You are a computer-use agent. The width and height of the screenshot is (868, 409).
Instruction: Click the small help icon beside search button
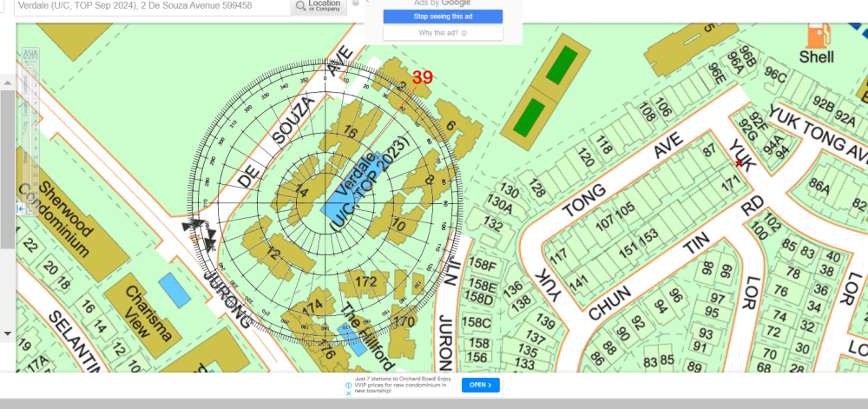pos(355,3)
